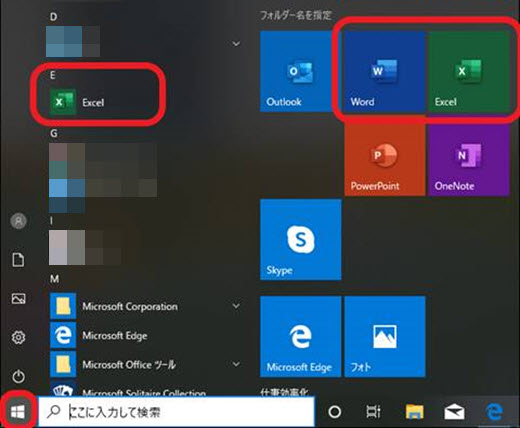Click the letter E section header
The width and height of the screenshot is (520, 428).
(x=53, y=75)
